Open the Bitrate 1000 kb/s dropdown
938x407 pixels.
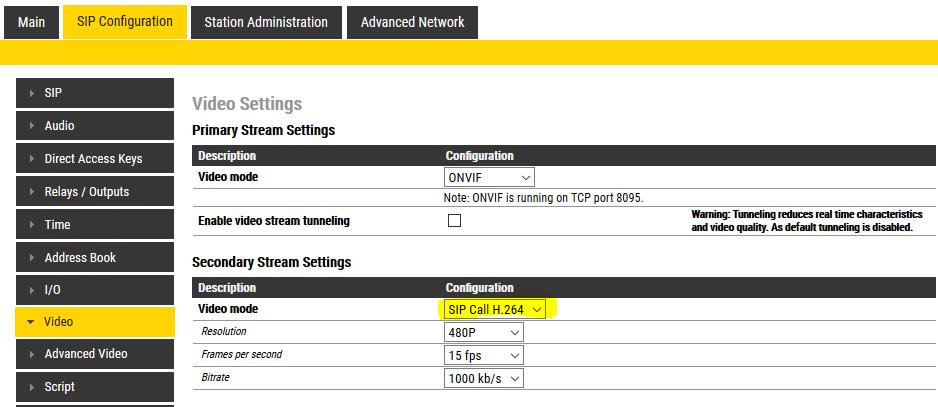click(484, 378)
